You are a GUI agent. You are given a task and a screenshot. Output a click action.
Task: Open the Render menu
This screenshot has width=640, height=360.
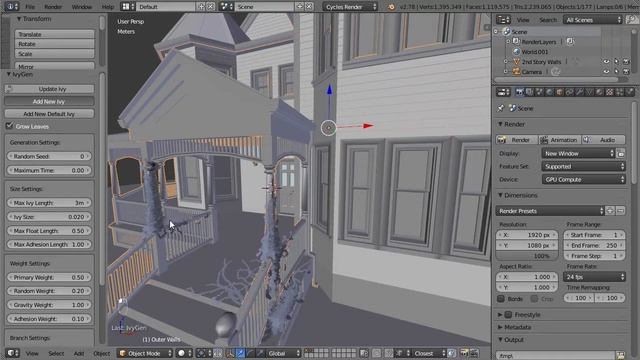[x=53, y=7]
